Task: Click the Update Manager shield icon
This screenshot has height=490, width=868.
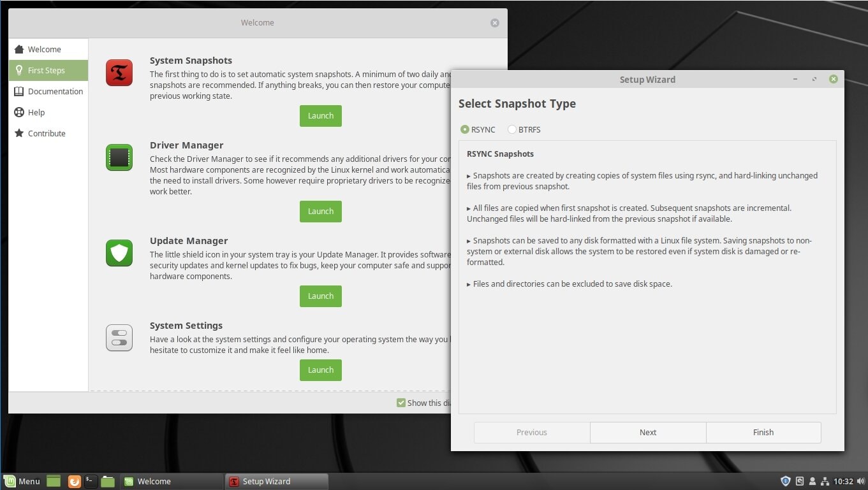Action: click(119, 252)
